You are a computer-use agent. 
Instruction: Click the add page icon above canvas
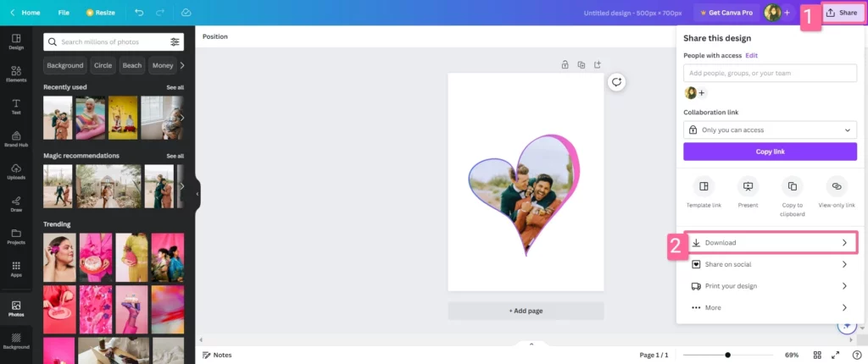(x=598, y=64)
